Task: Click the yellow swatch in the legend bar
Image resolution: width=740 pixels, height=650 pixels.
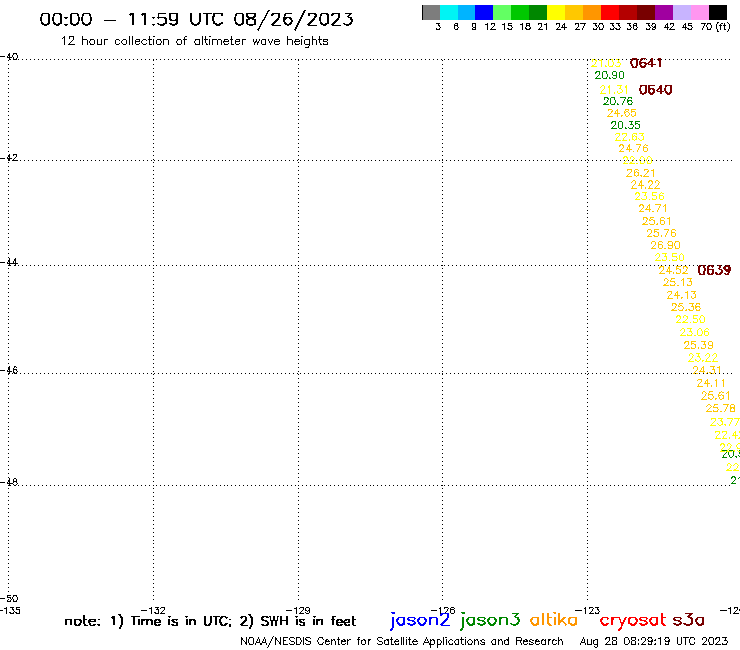Action: pos(556,12)
